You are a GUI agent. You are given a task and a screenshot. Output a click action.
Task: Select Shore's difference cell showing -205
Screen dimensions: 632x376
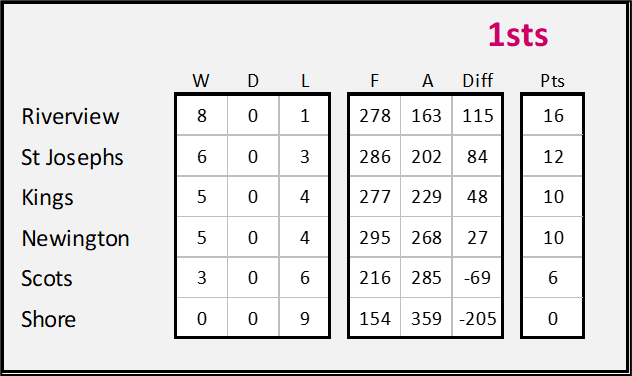coord(477,319)
